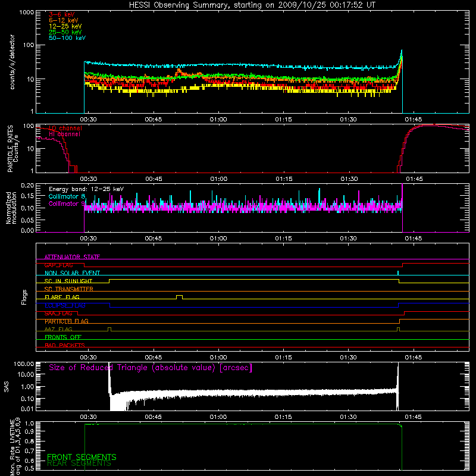Click the counts/s/detector axis label

tap(12, 62)
